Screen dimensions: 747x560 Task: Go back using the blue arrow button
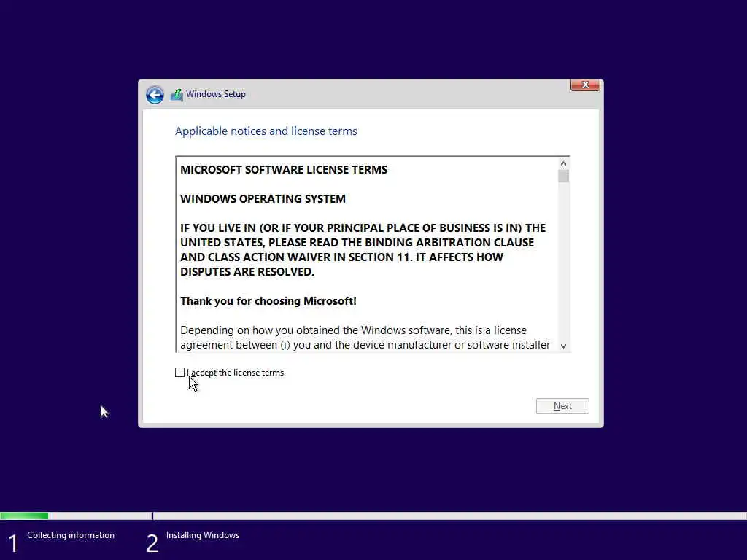[x=155, y=94]
